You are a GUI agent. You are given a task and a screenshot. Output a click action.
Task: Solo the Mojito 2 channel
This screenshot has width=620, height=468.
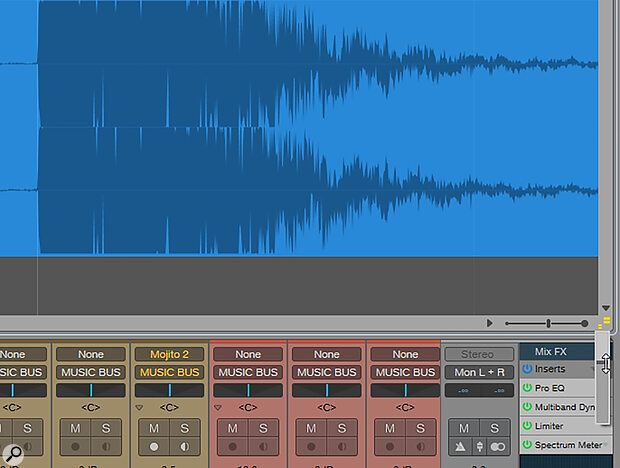(185, 428)
